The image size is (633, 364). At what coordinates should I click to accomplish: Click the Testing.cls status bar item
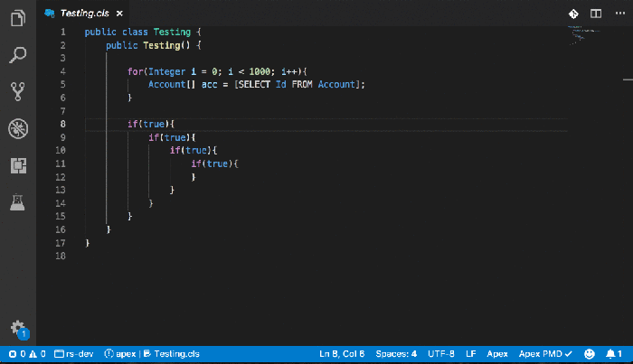point(172,354)
